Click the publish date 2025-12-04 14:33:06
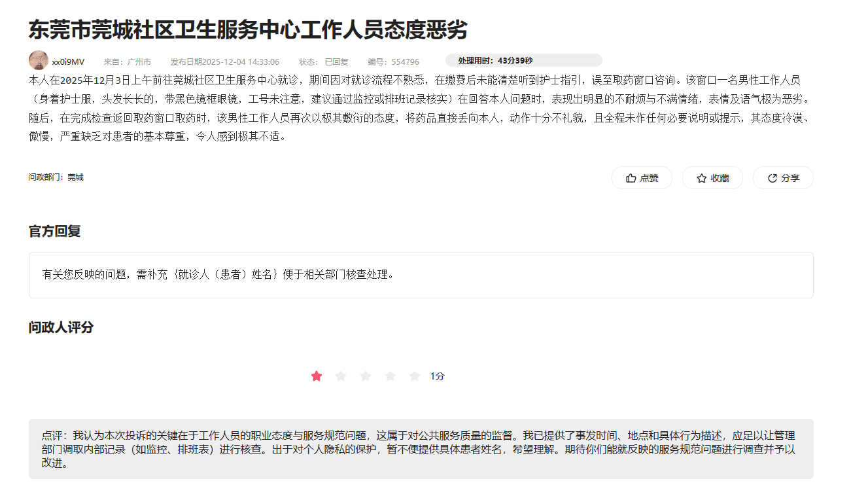This screenshot has width=868, height=498. 240,62
